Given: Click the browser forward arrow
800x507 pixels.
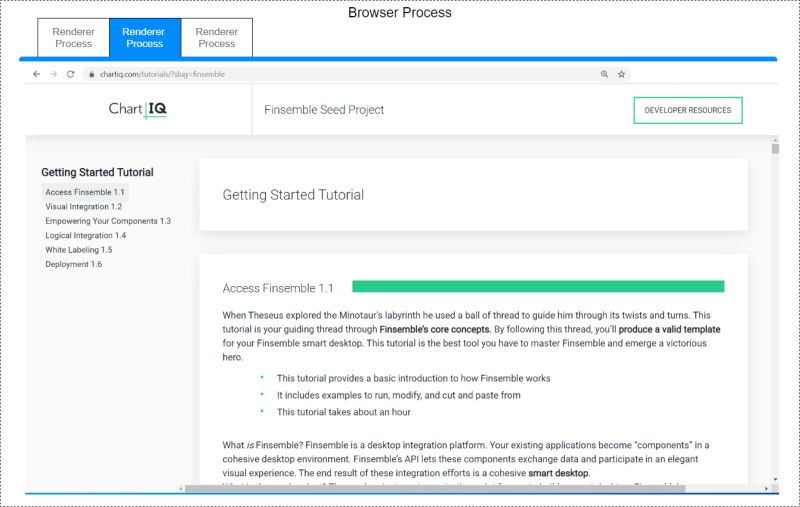Looking at the screenshot, I should [x=54, y=74].
